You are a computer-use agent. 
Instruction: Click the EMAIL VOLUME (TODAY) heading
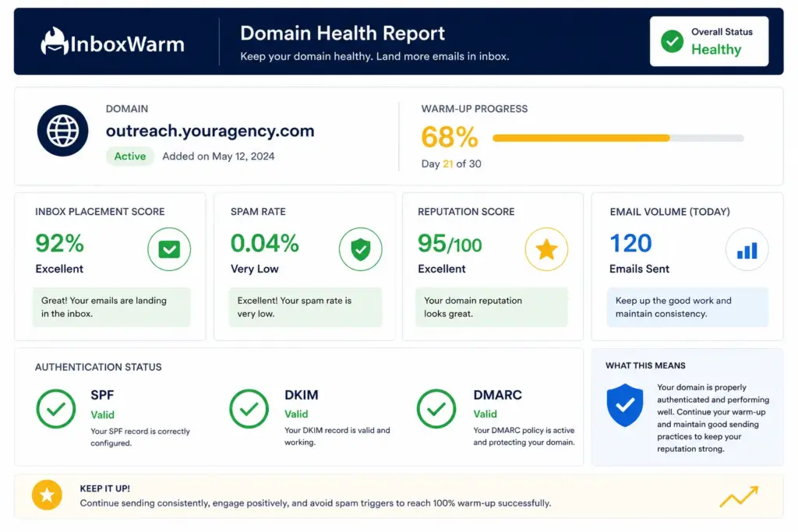[x=669, y=212]
